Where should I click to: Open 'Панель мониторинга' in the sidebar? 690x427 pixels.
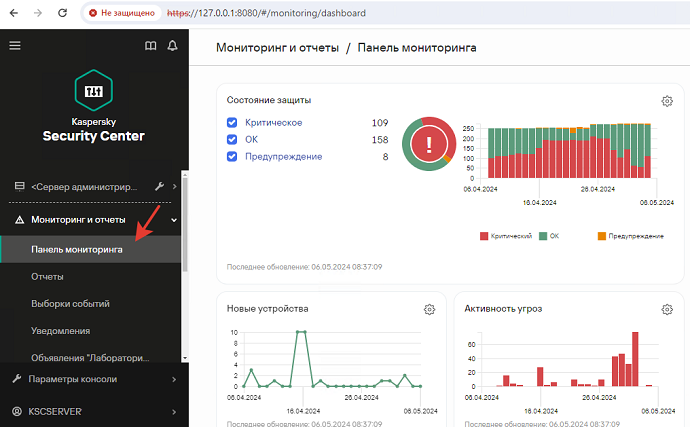(x=90, y=250)
